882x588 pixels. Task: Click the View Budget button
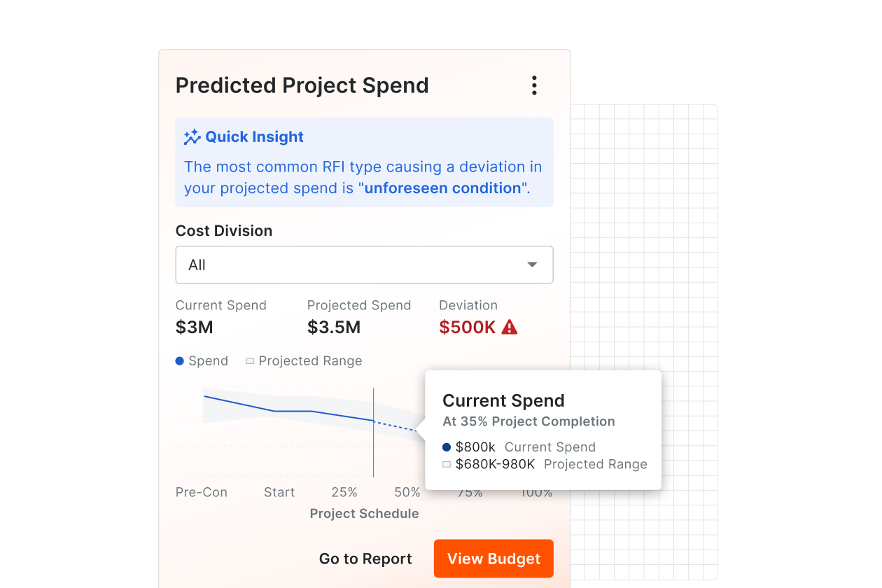tap(493, 558)
